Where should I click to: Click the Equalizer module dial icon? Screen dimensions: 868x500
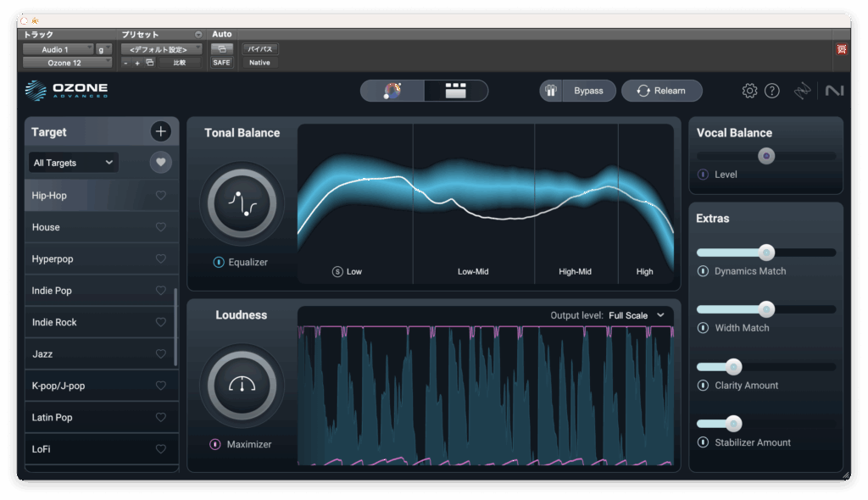[x=242, y=203]
